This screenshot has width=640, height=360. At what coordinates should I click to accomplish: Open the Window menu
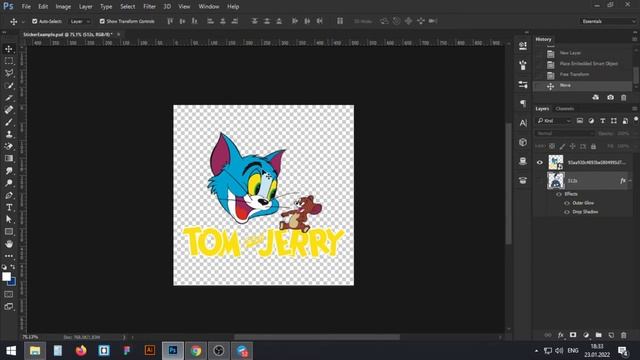pyautogui.click(x=209, y=7)
